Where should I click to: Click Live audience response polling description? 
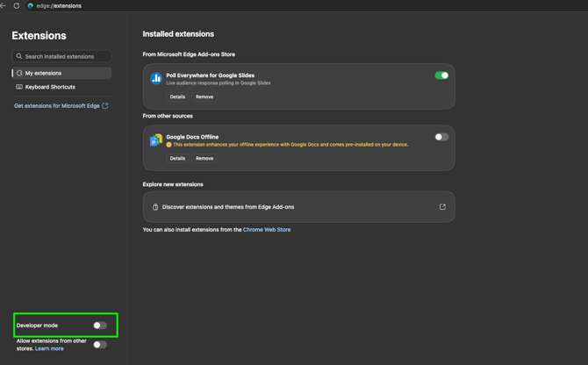click(x=219, y=82)
